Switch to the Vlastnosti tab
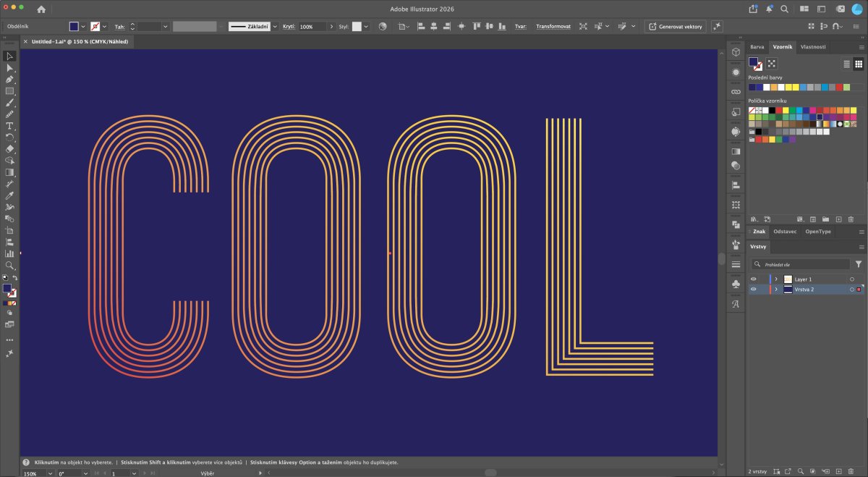 (x=813, y=46)
